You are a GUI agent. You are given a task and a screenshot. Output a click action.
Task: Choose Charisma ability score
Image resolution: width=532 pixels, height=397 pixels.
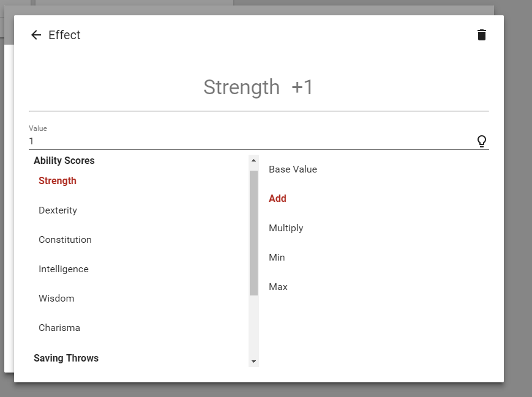(59, 328)
